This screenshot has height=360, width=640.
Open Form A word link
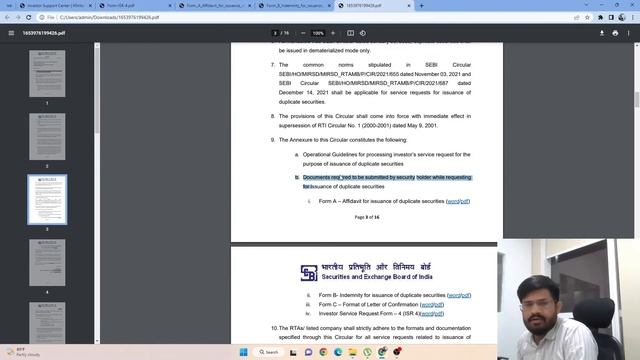[x=453, y=201]
